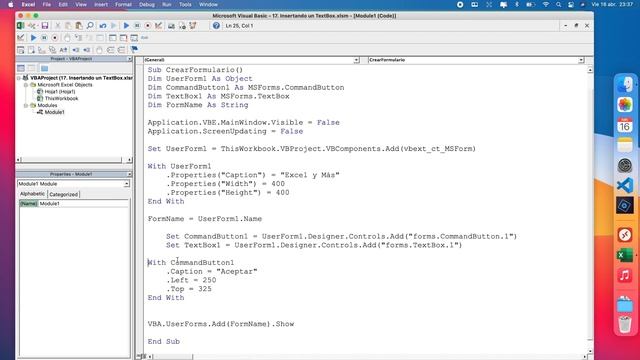
Task: Open the Object Browser toolbar icon
Action: click(193, 26)
